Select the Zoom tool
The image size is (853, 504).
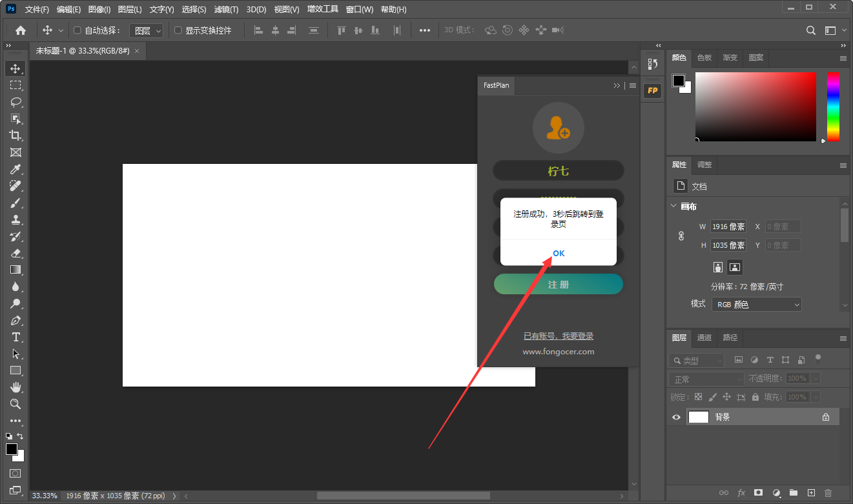click(x=15, y=404)
